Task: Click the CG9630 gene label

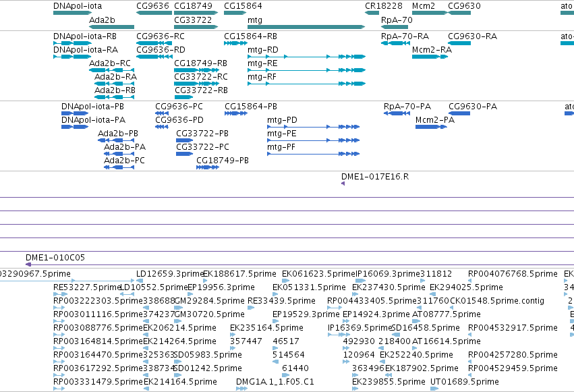Action: point(464,6)
